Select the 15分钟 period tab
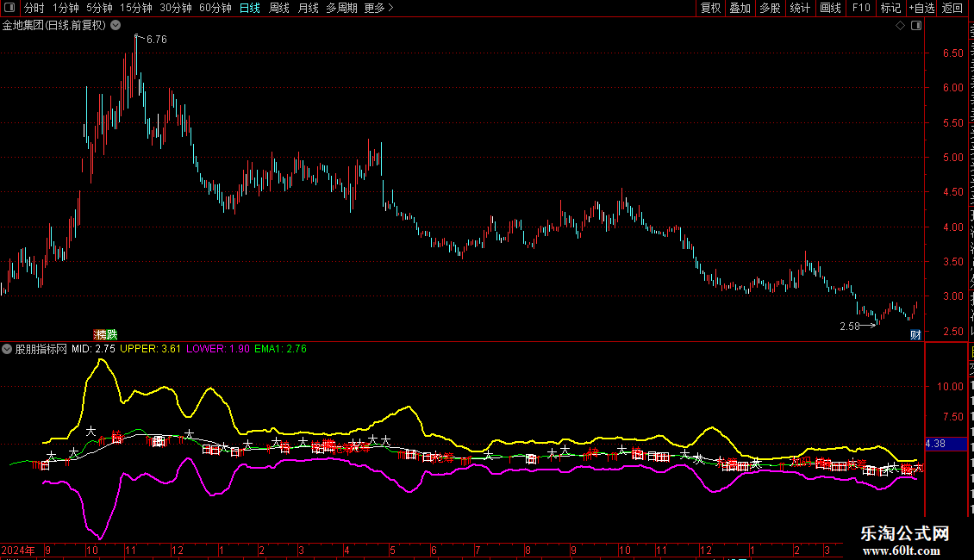 [136, 8]
